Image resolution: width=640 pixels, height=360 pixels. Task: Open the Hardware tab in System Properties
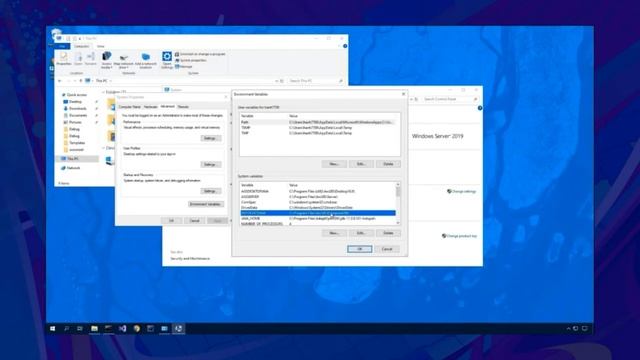pos(151,107)
